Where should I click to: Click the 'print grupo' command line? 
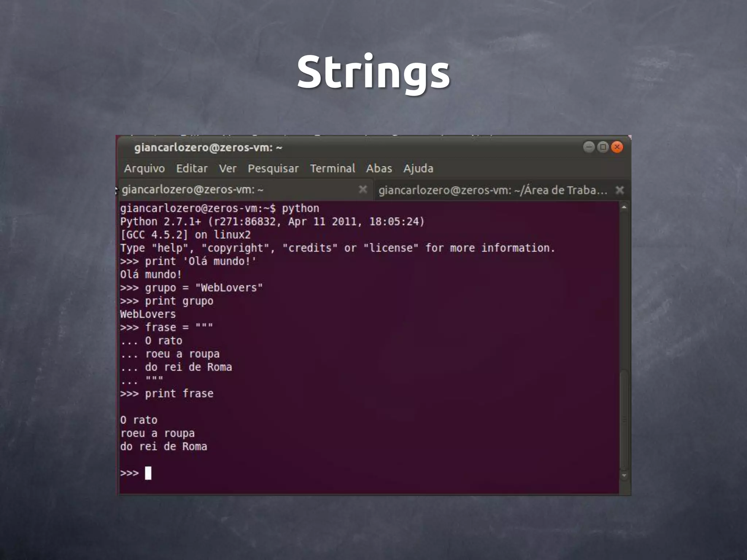[x=167, y=301]
